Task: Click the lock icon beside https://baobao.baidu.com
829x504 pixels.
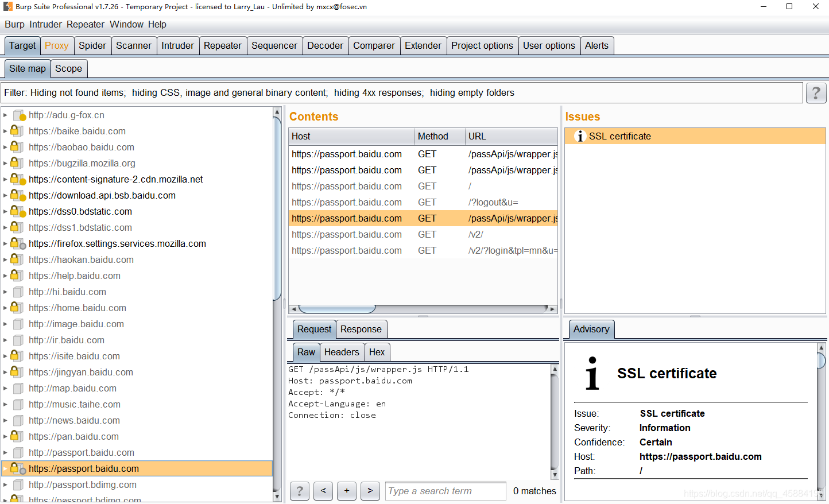Action: tap(17, 147)
